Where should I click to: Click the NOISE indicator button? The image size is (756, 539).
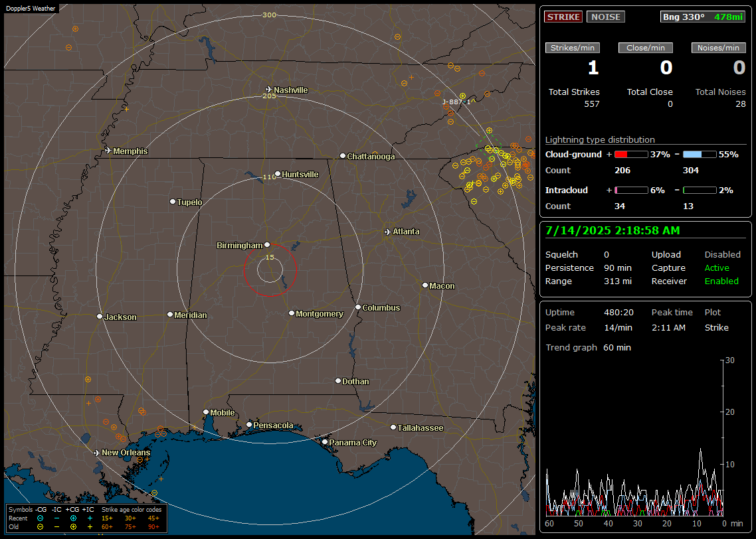(606, 17)
